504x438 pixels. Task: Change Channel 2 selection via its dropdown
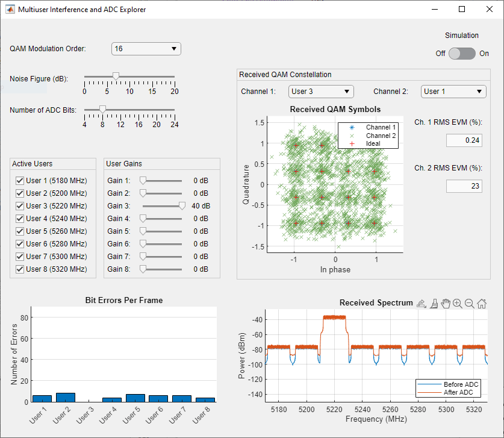(x=453, y=91)
